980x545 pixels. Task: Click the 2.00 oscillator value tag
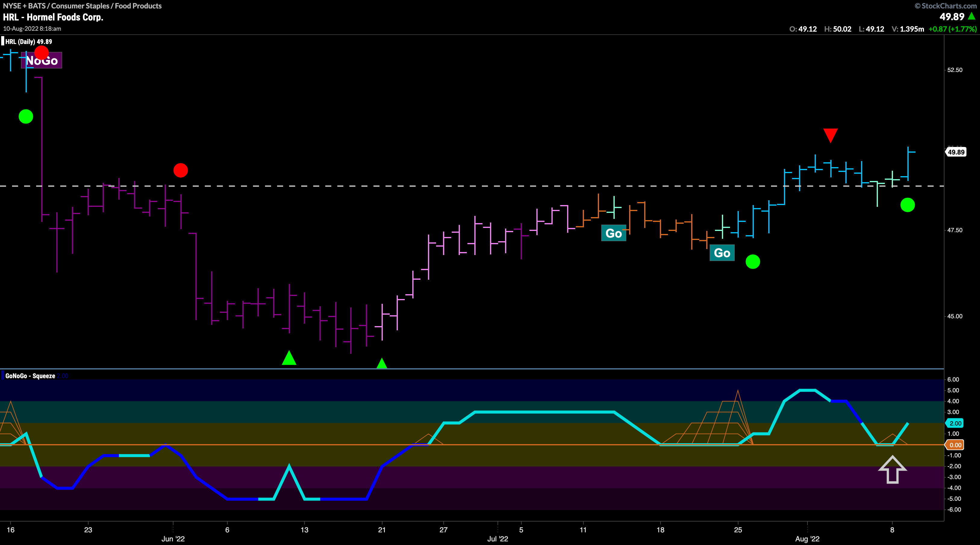(955, 423)
